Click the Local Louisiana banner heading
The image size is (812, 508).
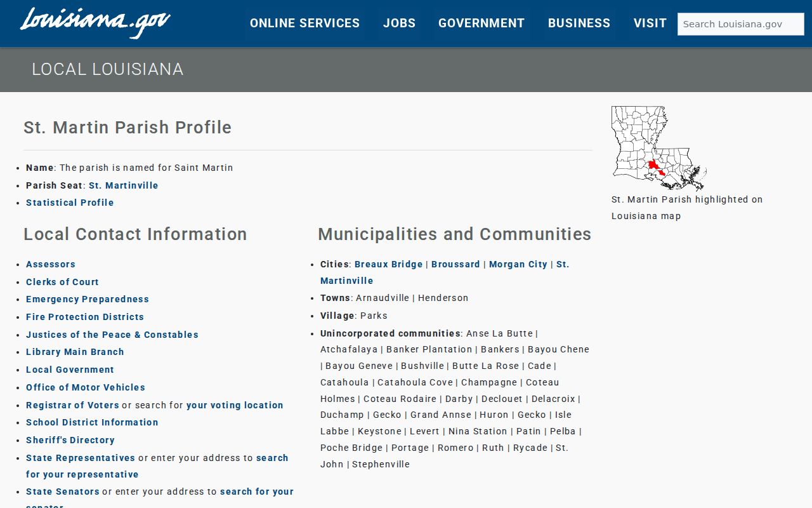108,69
